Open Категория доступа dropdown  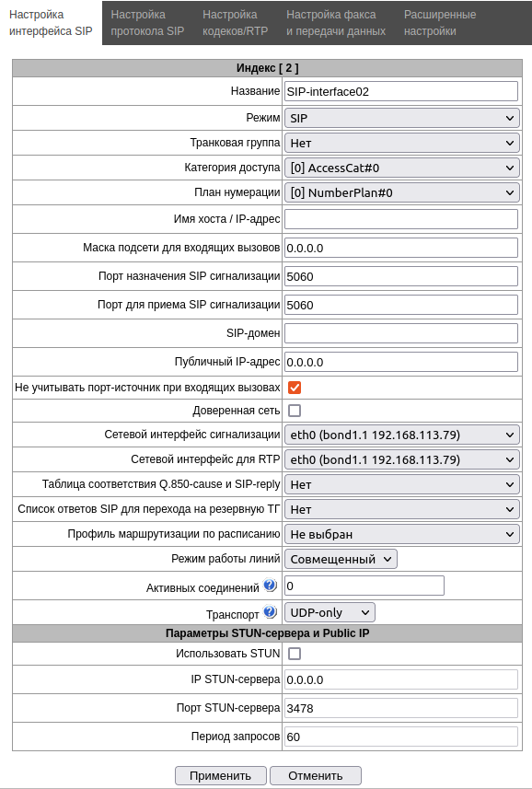[401, 168]
